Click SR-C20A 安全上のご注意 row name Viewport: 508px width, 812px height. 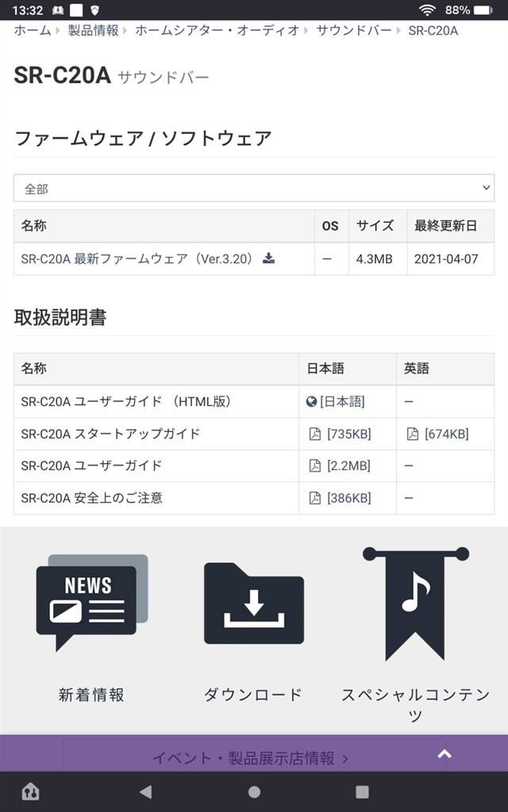[92, 498]
